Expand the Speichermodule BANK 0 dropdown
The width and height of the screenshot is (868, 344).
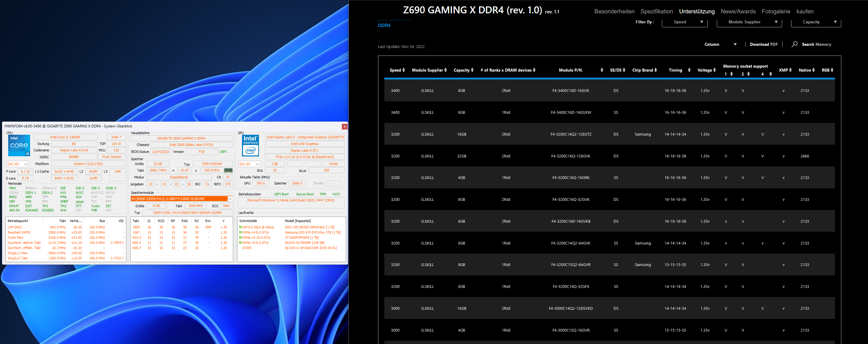(230, 199)
